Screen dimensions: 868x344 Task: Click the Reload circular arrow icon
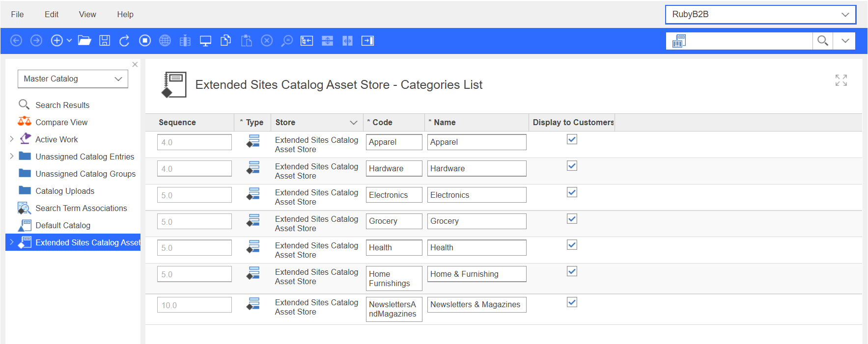124,41
